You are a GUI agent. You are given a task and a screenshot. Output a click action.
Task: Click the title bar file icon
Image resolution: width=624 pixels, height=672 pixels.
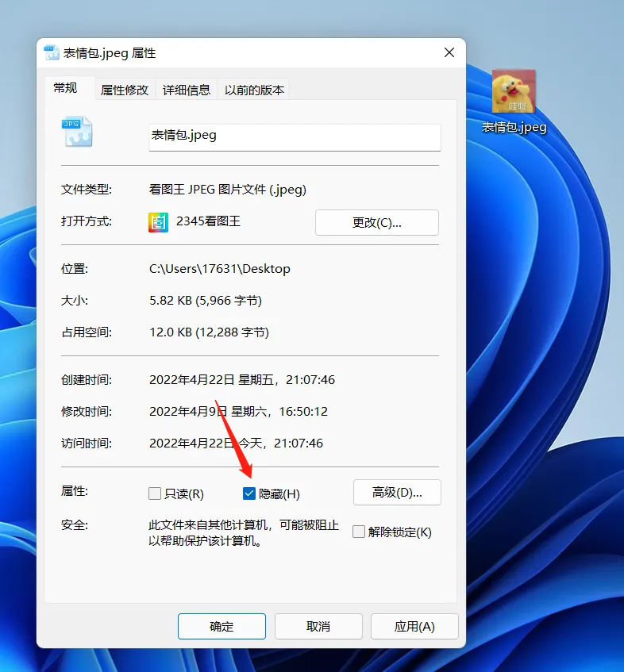point(51,52)
